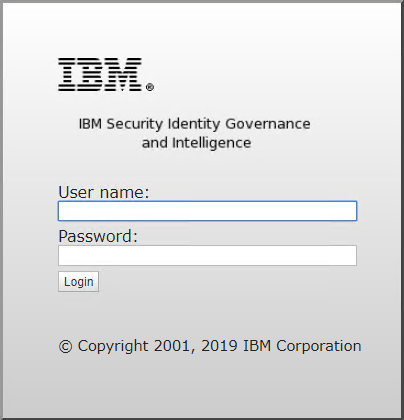Click the Login button
This screenshot has height=420, width=404.
click(x=79, y=282)
